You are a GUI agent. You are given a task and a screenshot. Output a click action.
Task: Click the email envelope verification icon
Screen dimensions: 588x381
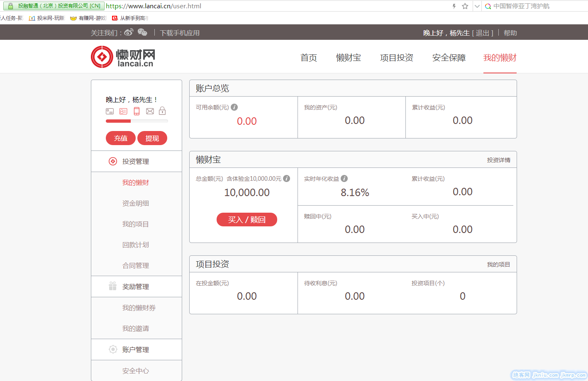tap(150, 111)
